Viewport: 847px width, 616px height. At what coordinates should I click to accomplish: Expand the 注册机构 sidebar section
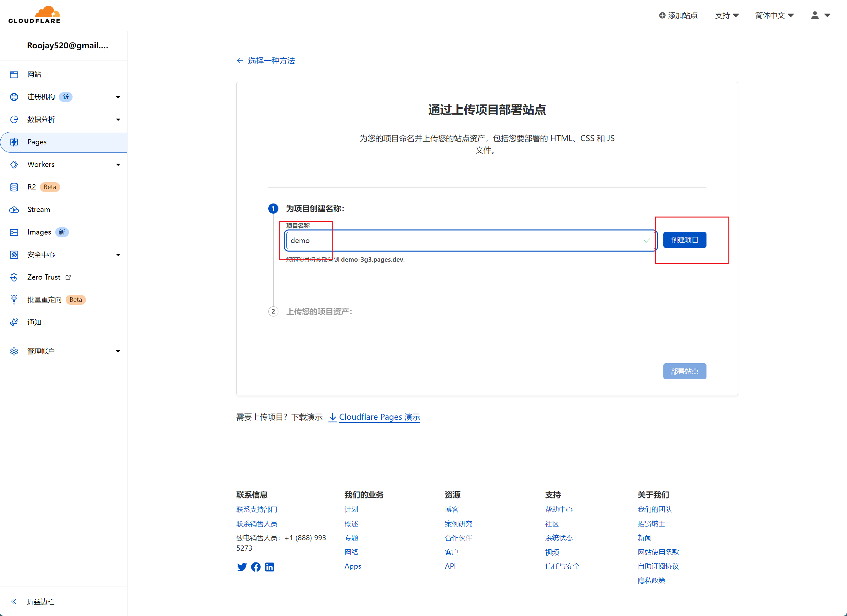coord(118,97)
